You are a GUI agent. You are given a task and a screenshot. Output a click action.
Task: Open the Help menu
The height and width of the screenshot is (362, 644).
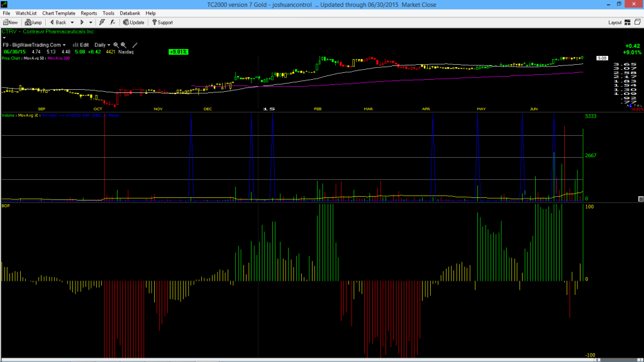(151, 13)
